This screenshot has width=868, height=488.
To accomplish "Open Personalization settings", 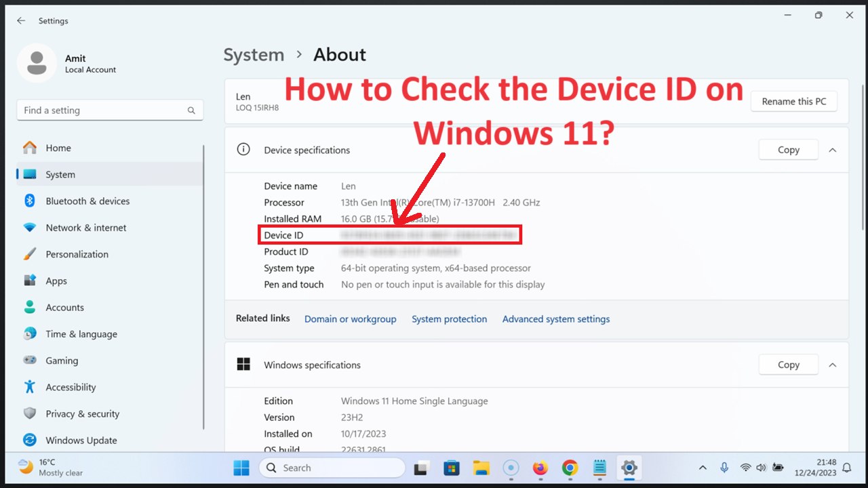I will [x=108, y=254].
